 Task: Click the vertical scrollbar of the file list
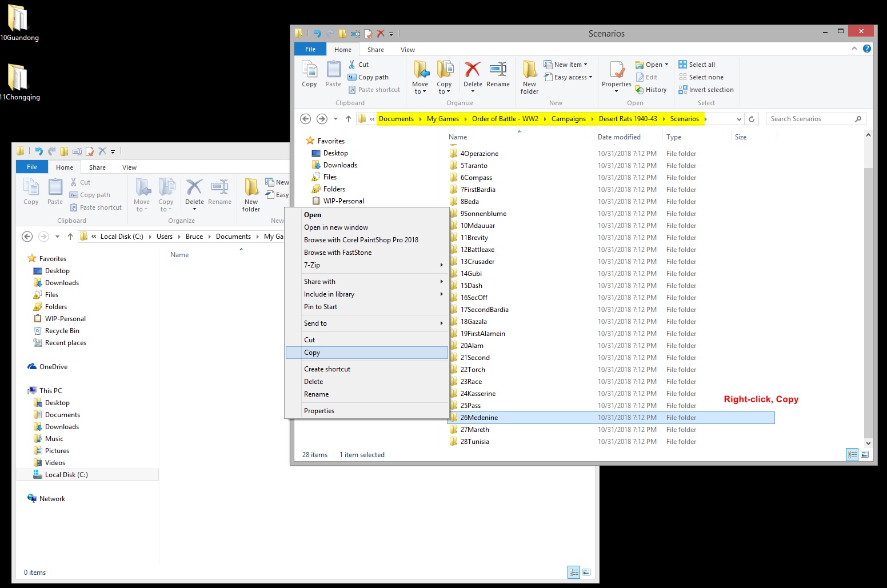pos(868,286)
